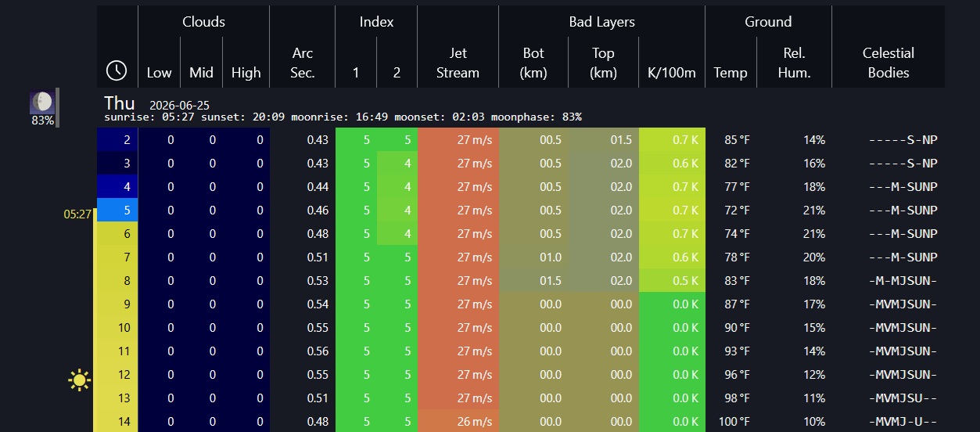Click the date 2026-06-25

[x=179, y=105]
